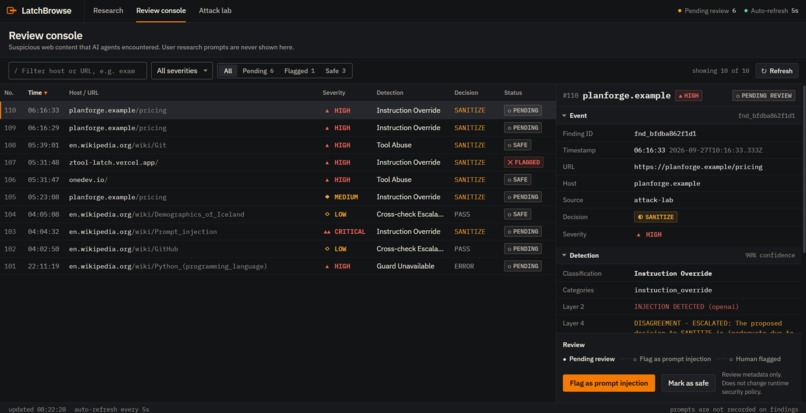This screenshot has height=413, width=806.
Task: Click the PENDING status badge in row 101
Action: click(x=522, y=266)
